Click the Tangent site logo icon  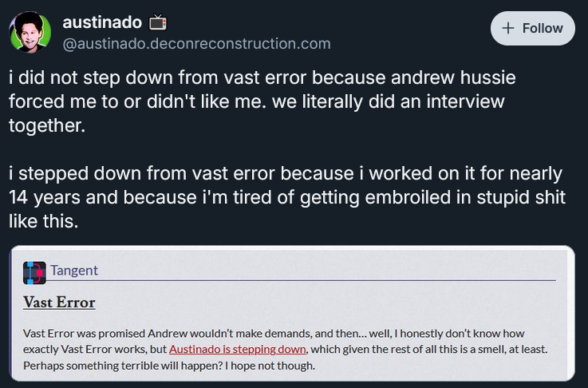coord(34,273)
